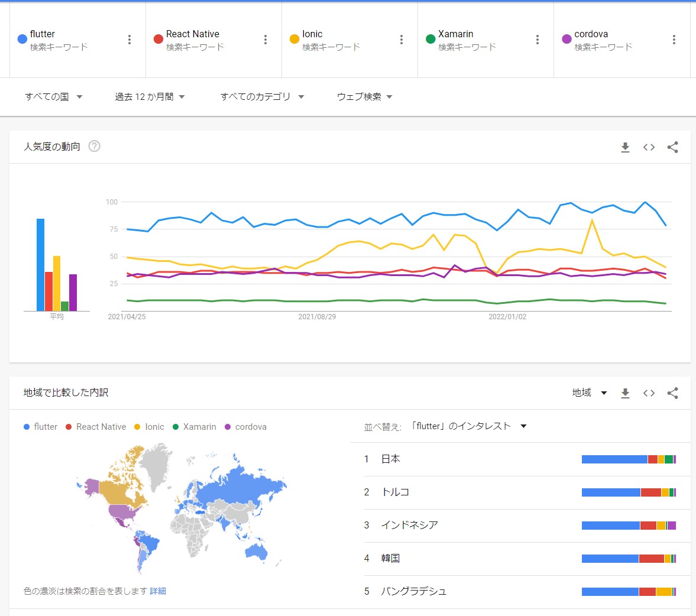Image resolution: width=696 pixels, height=616 pixels.
Task: Click トルコ in the region ranking
Action: pyautogui.click(x=395, y=492)
